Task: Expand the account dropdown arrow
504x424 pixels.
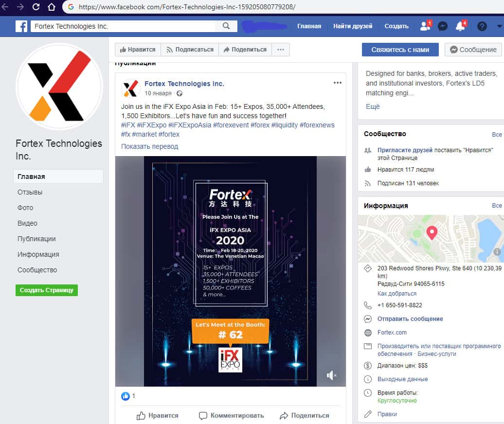Action: [499, 26]
